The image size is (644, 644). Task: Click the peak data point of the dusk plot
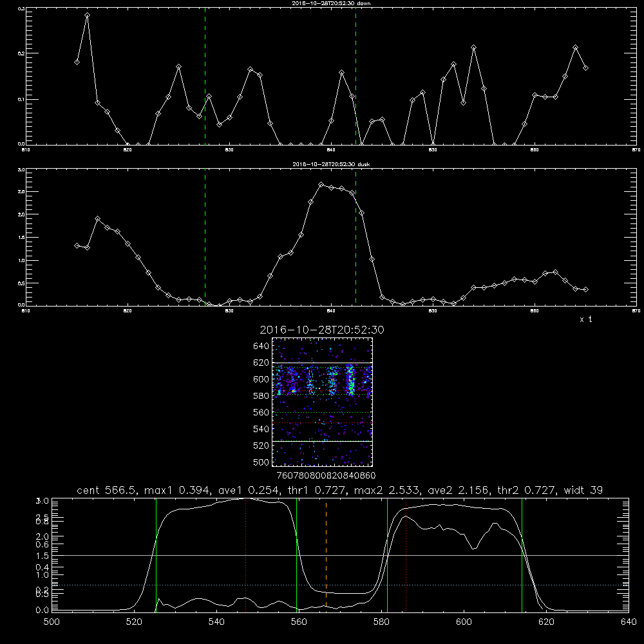tap(321, 185)
